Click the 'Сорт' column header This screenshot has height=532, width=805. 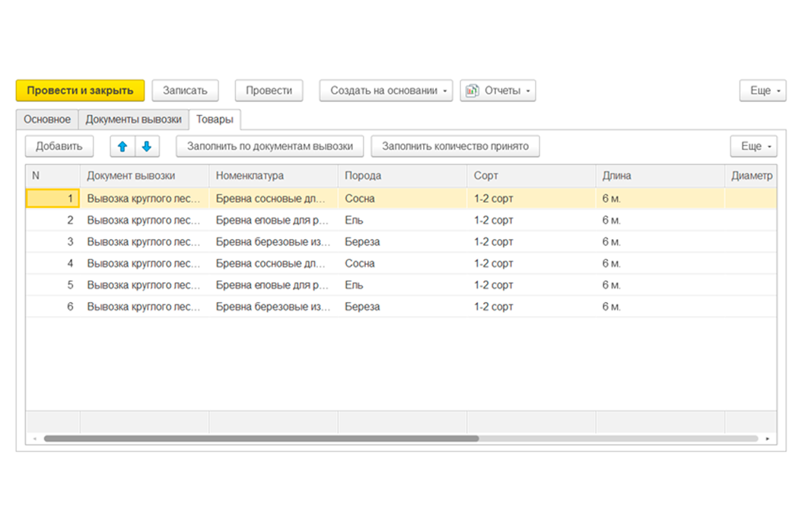(531, 176)
